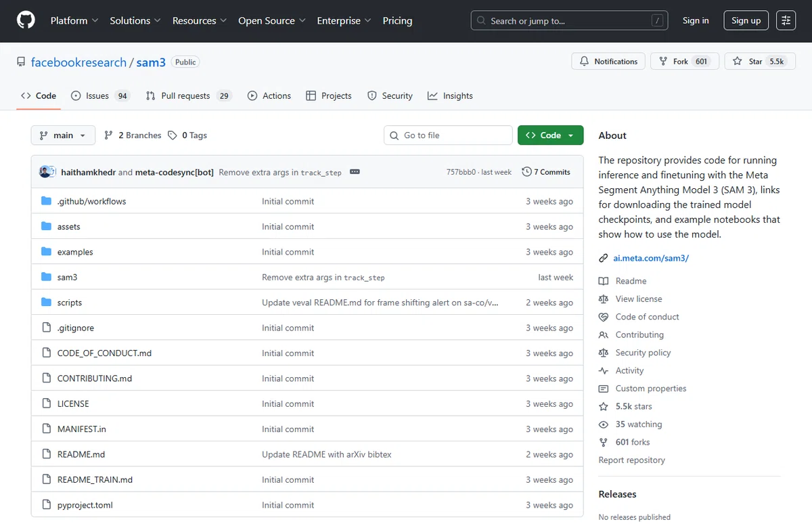The image size is (812, 524).
Task: Click the book icon next to Readme
Action: tap(604, 281)
